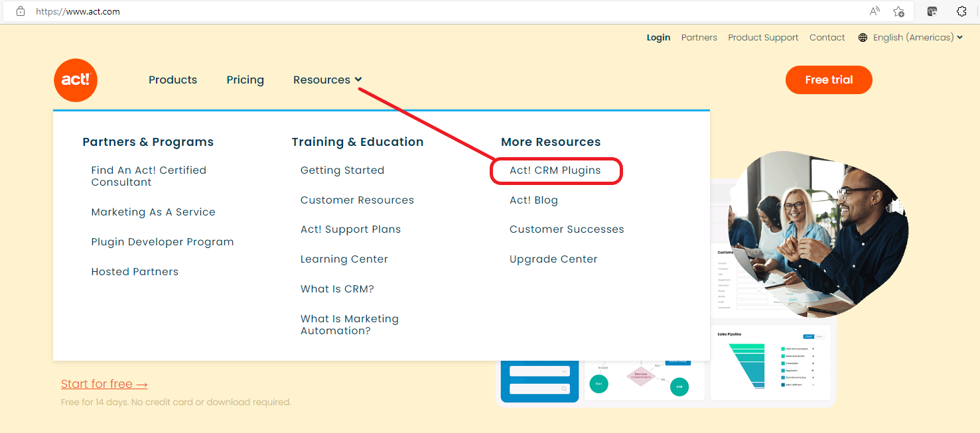Open English (Americas) language dropdown
The height and width of the screenshot is (433, 980).
(918, 38)
